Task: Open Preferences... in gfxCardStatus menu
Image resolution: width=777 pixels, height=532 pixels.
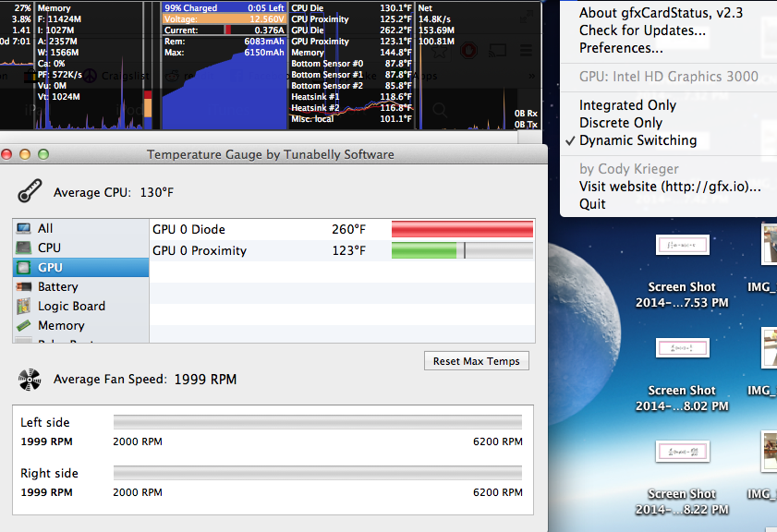Action: 621,48
